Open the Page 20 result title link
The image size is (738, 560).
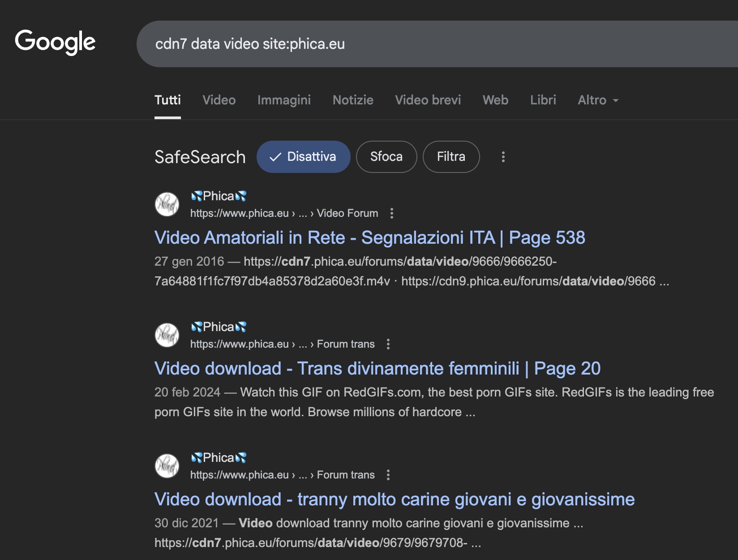pos(377,368)
